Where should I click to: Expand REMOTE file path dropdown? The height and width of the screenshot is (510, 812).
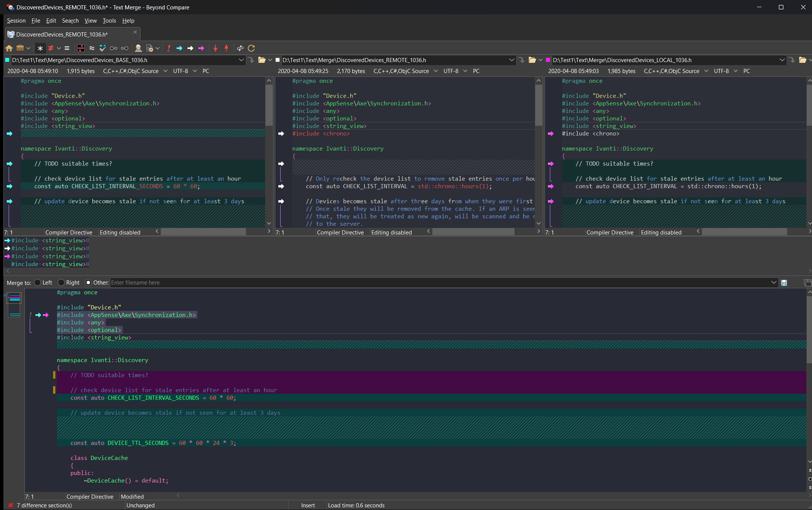point(511,60)
